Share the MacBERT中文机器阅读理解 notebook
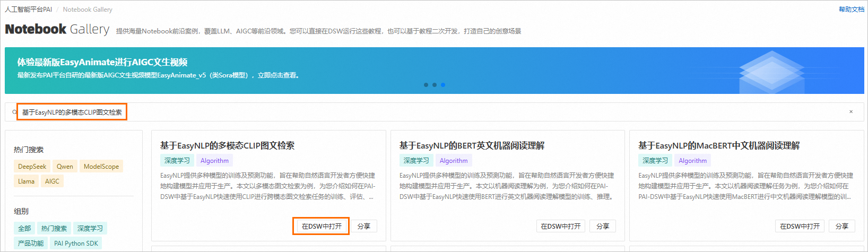This screenshot has width=868, height=252. [842, 226]
